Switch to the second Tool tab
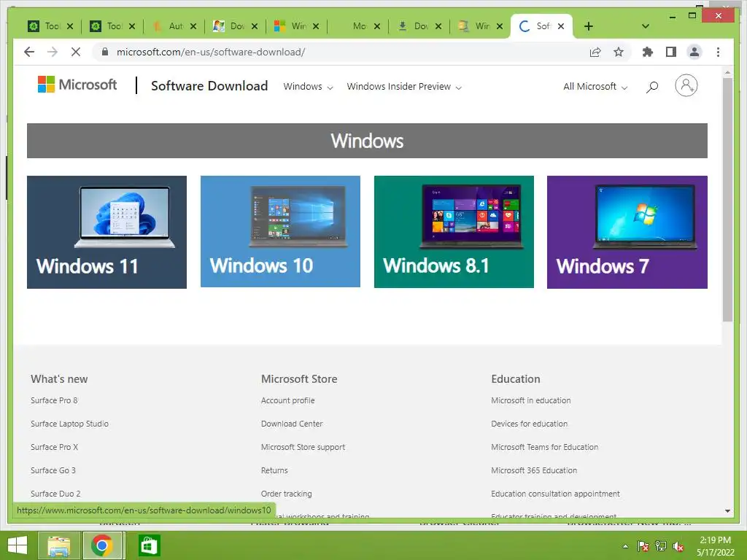This screenshot has height=560, width=747. point(106,26)
